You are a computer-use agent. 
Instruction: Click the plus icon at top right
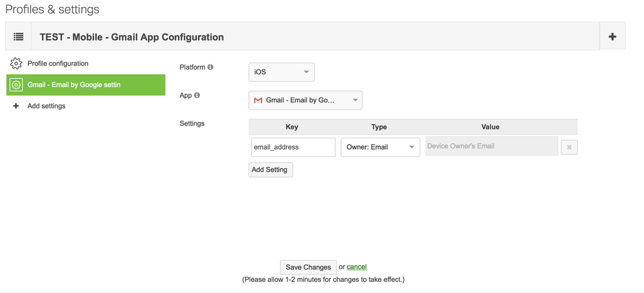[x=612, y=37]
